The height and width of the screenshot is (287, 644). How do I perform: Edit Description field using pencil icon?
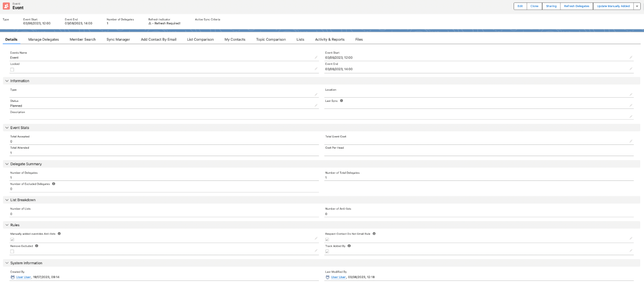[x=631, y=116]
